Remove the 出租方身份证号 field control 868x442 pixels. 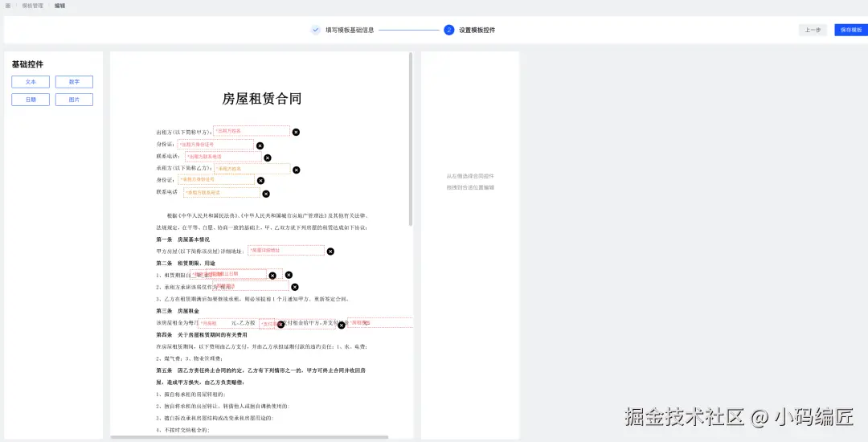click(x=260, y=145)
